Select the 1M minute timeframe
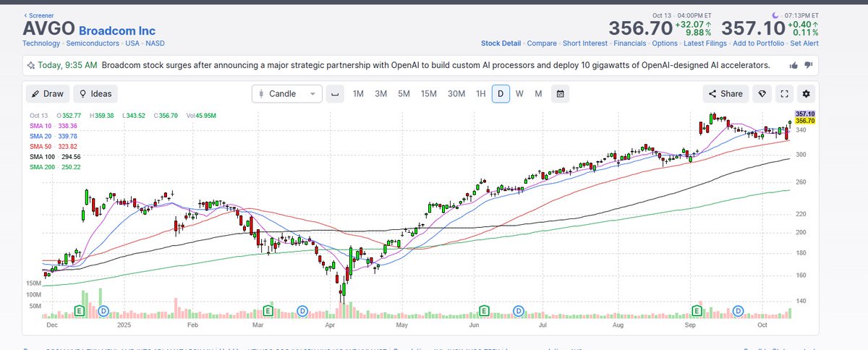The width and height of the screenshot is (868, 350). (358, 93)
